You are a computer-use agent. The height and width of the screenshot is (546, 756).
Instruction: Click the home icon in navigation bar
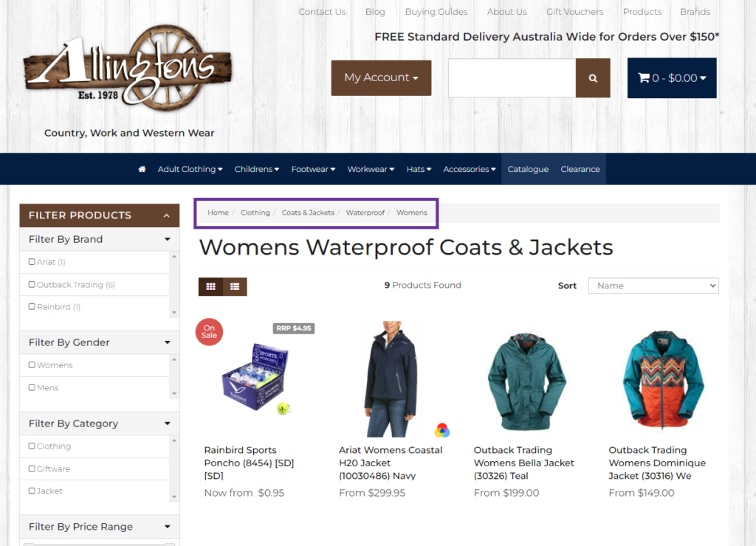(x=142, y=169)
